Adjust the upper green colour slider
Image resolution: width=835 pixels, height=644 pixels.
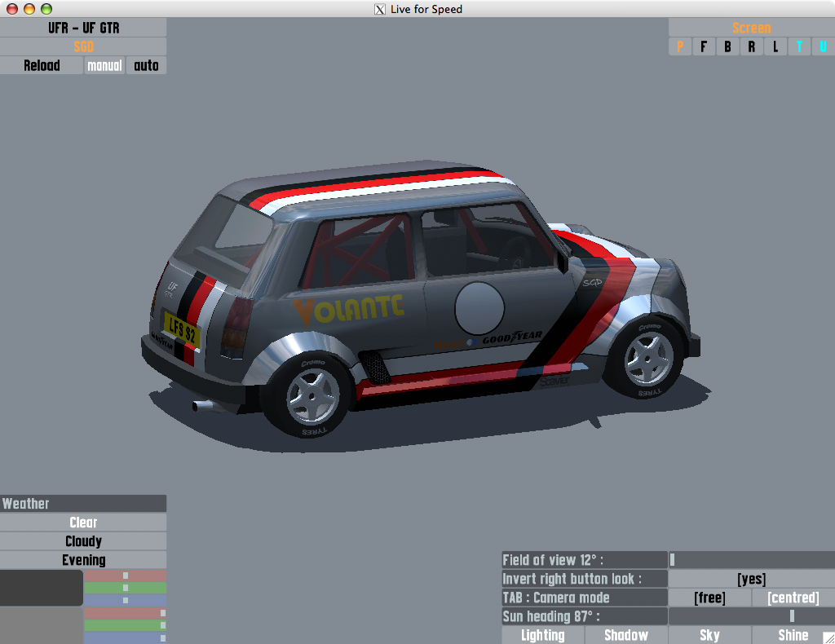[x=125, y=588]
